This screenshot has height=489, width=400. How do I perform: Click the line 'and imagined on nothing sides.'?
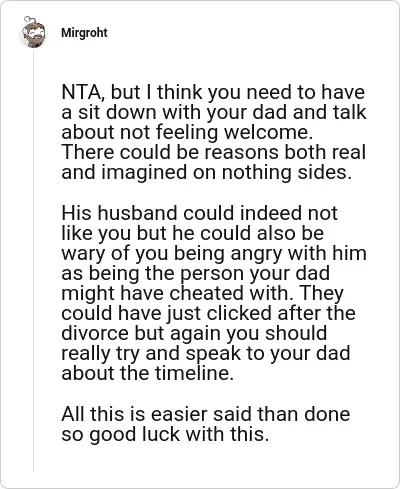(207, 172)
